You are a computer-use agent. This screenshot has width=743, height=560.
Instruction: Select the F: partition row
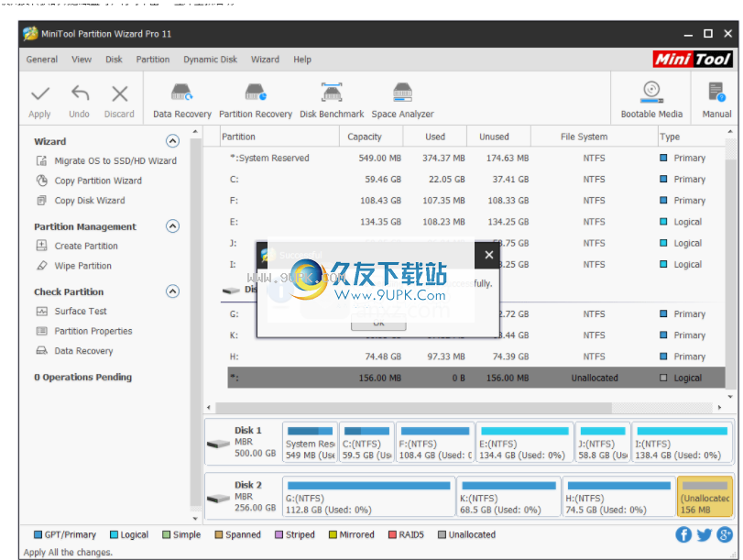tap(475, 201)
